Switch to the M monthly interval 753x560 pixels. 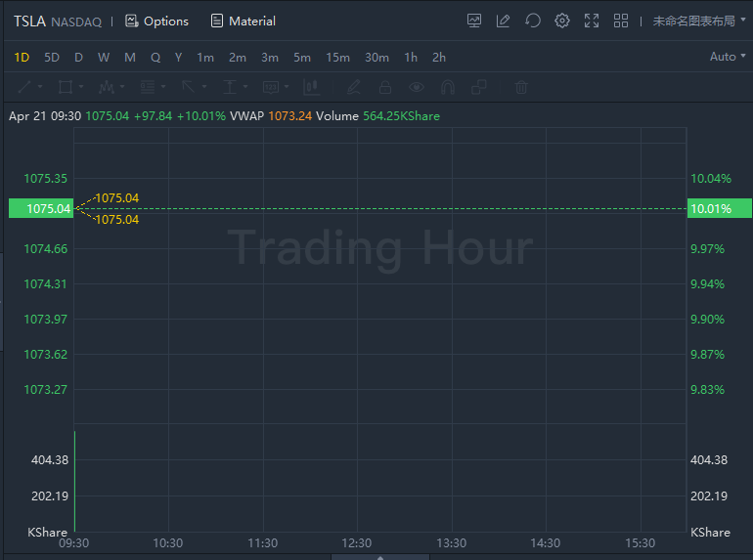point(130,58)
